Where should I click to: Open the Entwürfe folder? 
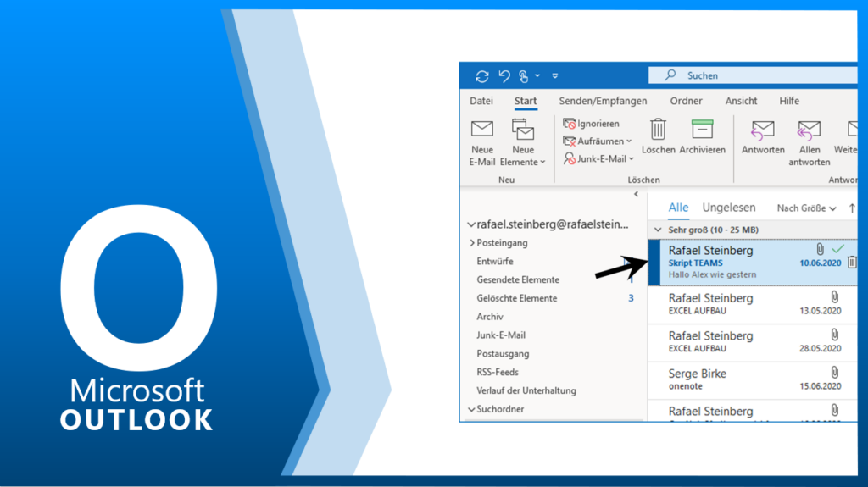(x=495, y=261)
